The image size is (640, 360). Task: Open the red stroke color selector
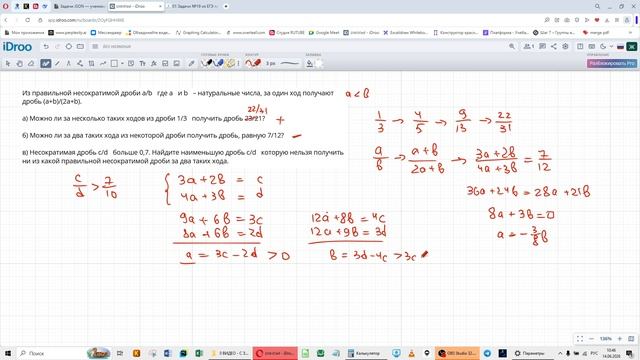tap(253, 63)
